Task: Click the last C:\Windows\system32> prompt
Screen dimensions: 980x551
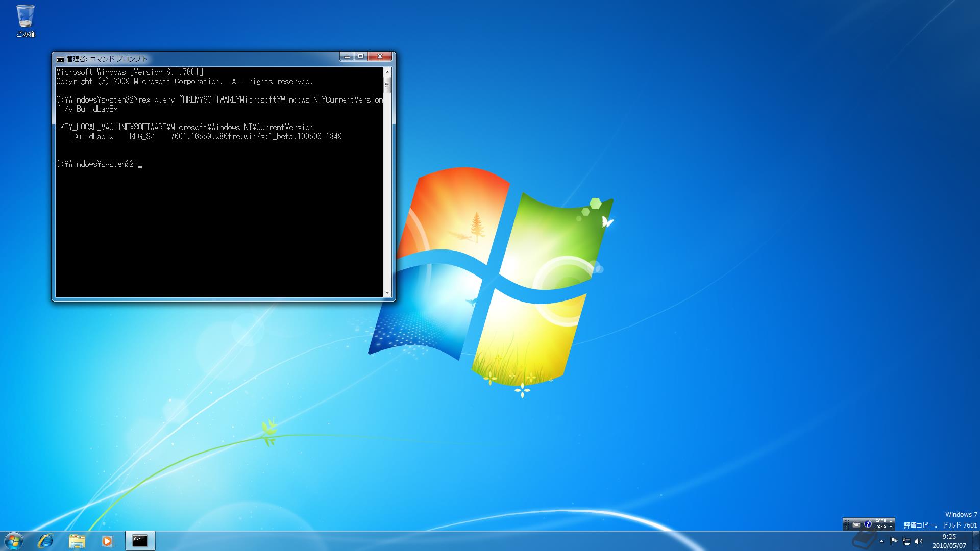Action: pyautogui.click(x=97, y=164)
